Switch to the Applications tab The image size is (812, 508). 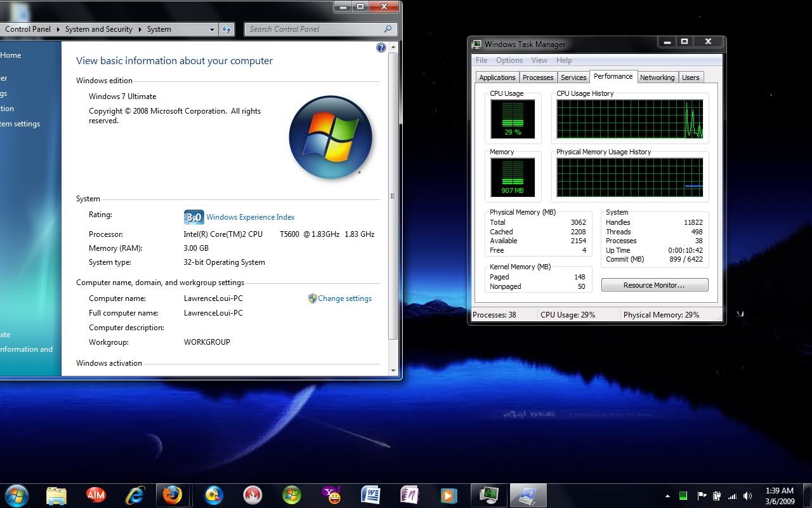click(497, 77)
